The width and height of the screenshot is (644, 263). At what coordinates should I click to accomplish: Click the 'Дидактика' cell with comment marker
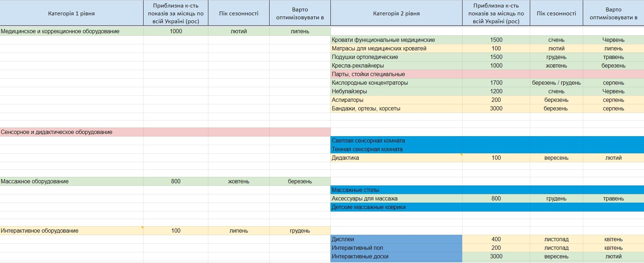pos(396,158)
